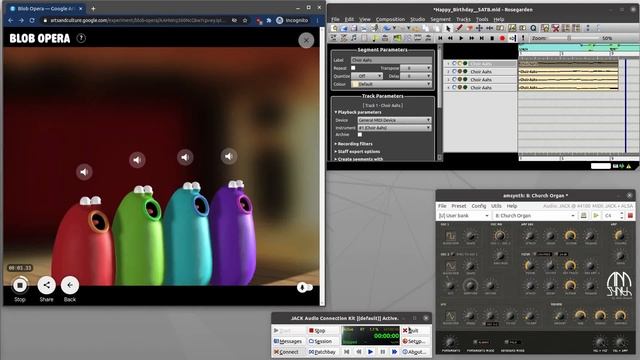Share the Blob Opera performance
The height and width of the screenshot is (360, 640).
[47, 285]
